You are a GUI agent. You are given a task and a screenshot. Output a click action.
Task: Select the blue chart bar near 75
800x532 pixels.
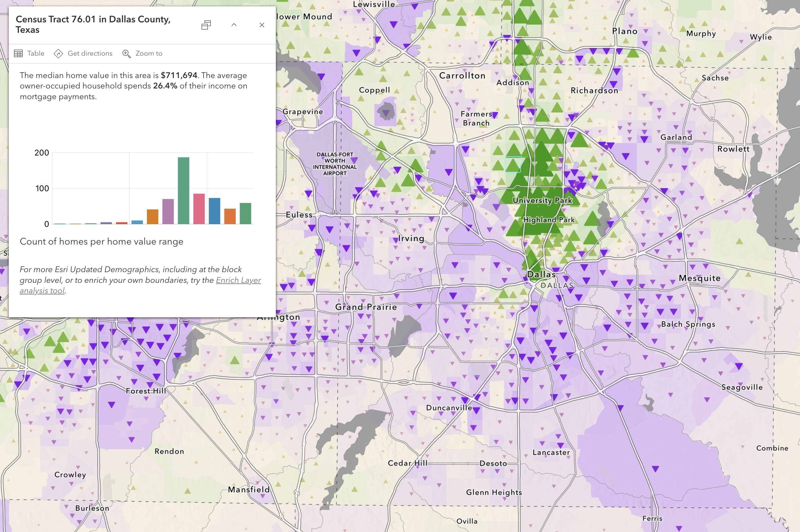tap(214, 211)
